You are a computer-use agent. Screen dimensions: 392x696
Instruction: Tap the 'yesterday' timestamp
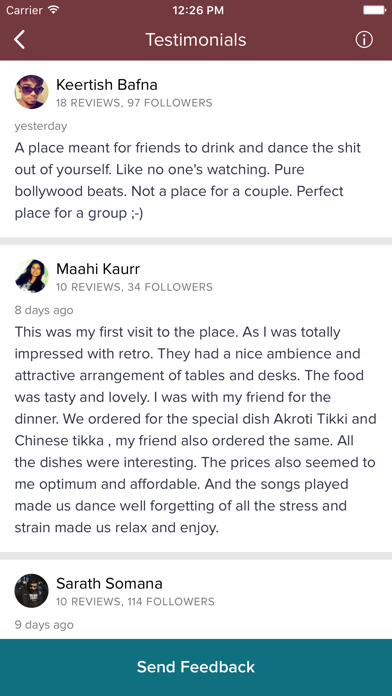click(41, 126)
